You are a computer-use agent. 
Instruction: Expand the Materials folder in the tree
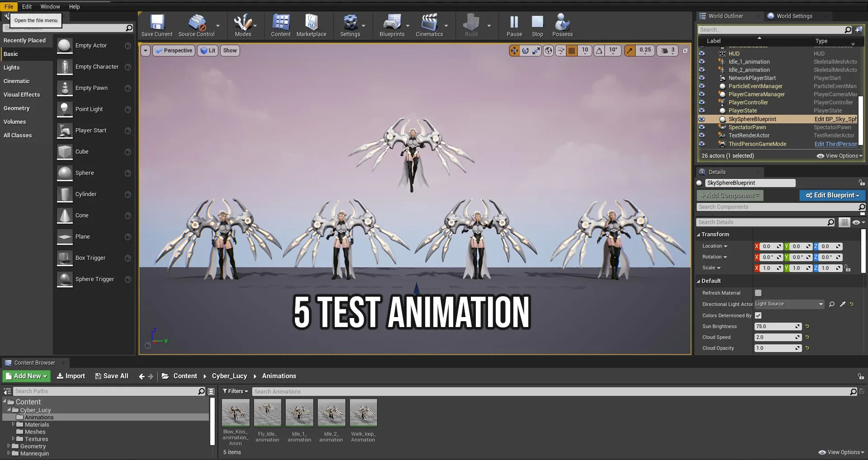pyautogui.click(x=13, y=424)
